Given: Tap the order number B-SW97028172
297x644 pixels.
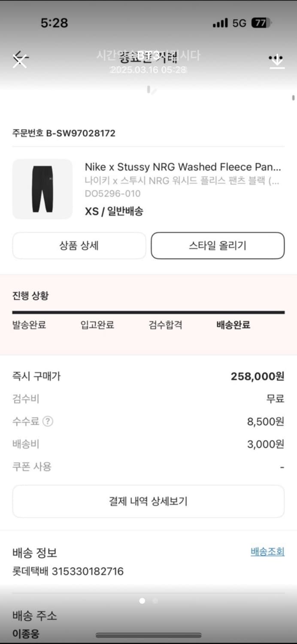Looking at the screenshot, I should click(x=81, y=133).
